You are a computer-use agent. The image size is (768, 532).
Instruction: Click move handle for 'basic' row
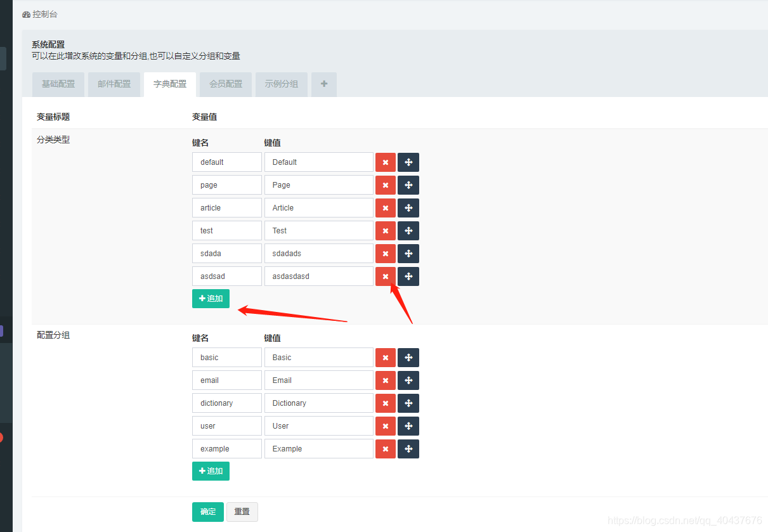[x=408, y=358]
